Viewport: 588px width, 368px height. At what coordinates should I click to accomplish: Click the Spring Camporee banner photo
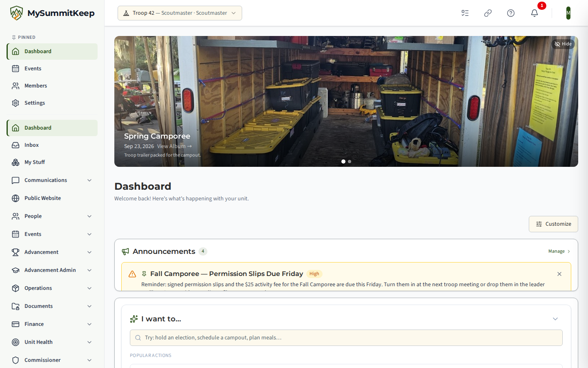[x=346, y=101]
